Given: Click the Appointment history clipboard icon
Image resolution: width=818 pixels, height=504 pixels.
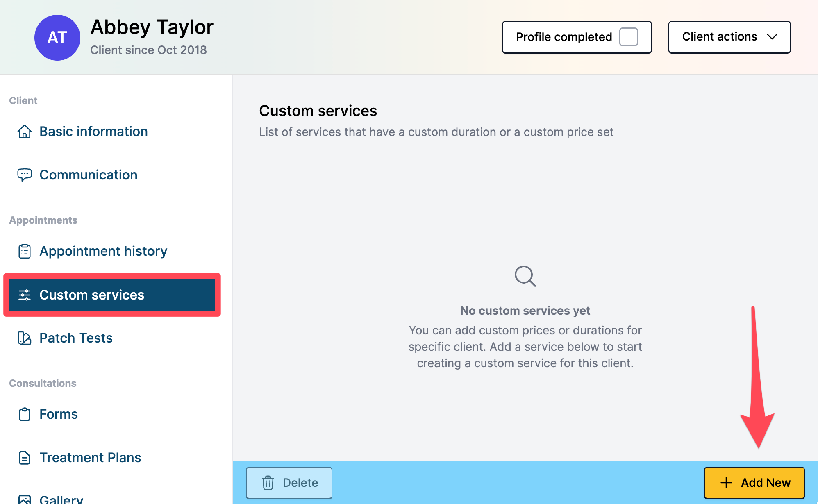Looking at the screenshot, I should [x=25, y=251].
